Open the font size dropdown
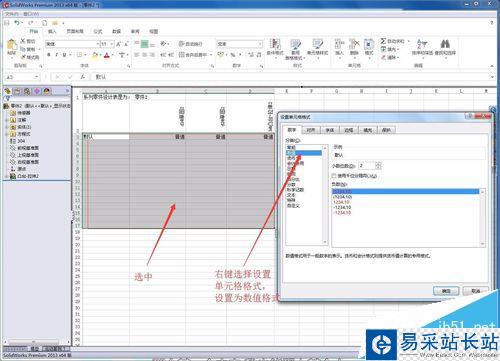500x361 pixels. [x=112, y=44]
